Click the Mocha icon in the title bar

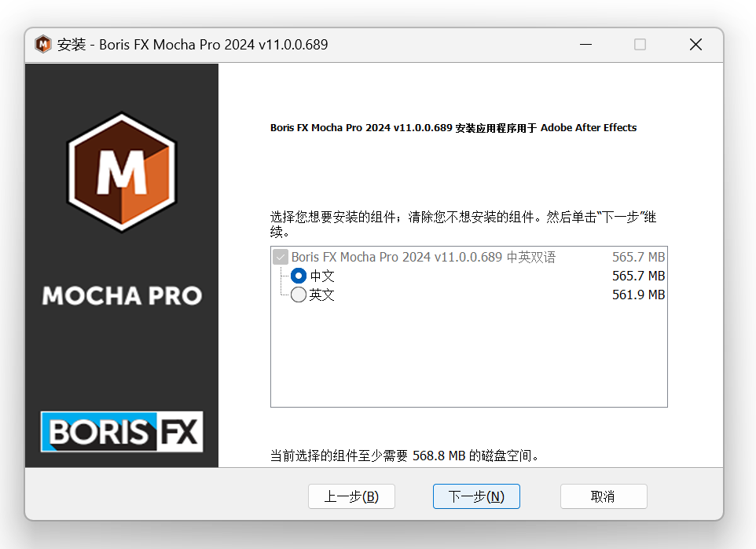(x=43, y=44)
